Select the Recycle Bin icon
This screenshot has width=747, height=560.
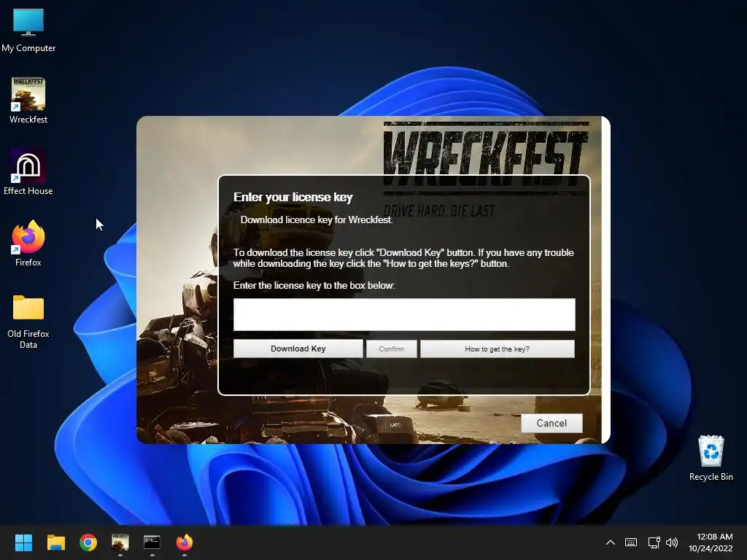click(x=711, y=458)
